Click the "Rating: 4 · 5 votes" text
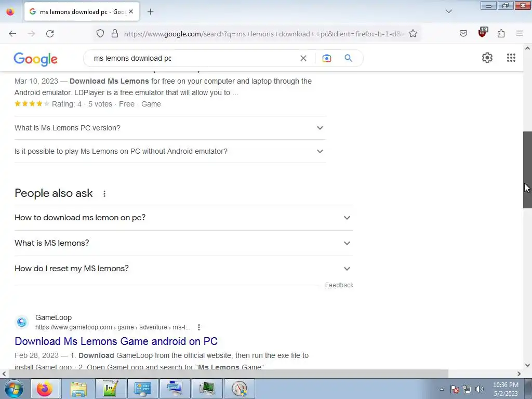This screenshot has height=399, width=532. point(82,104)
